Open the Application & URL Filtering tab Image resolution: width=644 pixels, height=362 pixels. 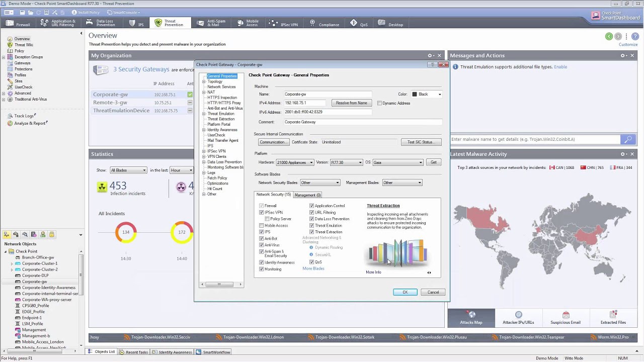click(x=58, y=23)
